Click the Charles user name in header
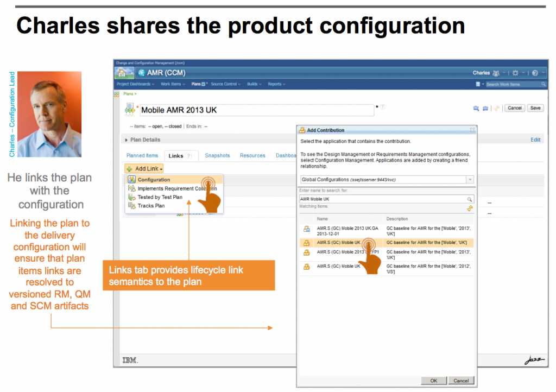 pos(481,73)
